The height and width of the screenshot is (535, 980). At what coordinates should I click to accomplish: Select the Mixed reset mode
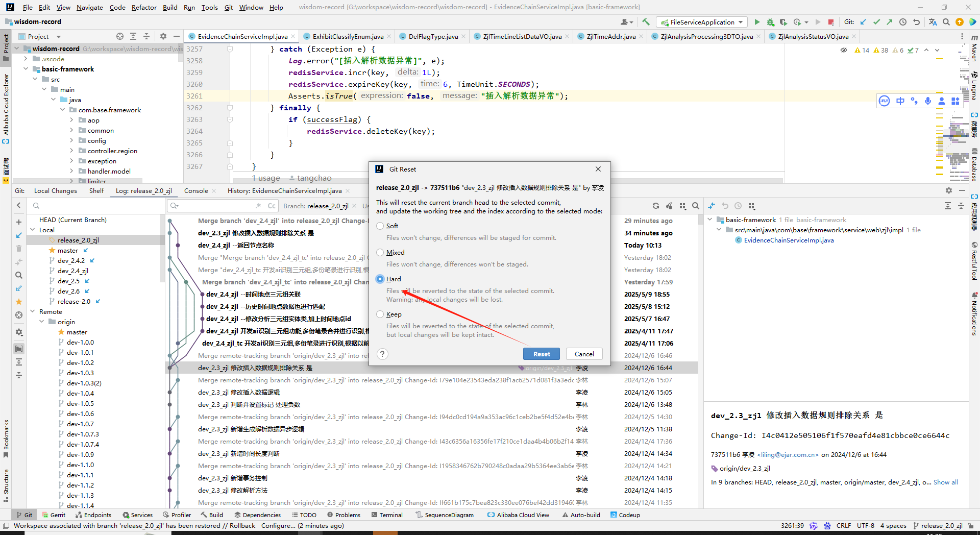pos(380,253)
